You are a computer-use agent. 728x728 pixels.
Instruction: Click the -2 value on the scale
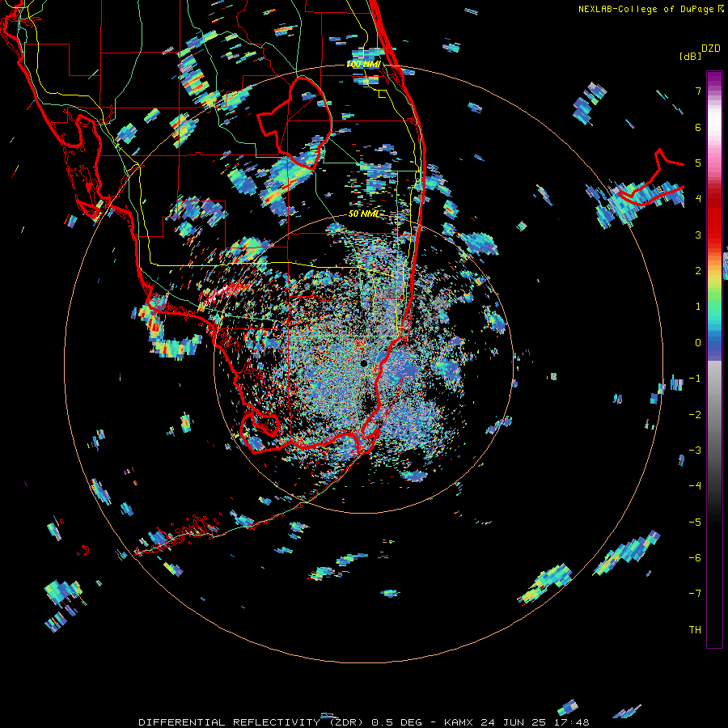695,415
